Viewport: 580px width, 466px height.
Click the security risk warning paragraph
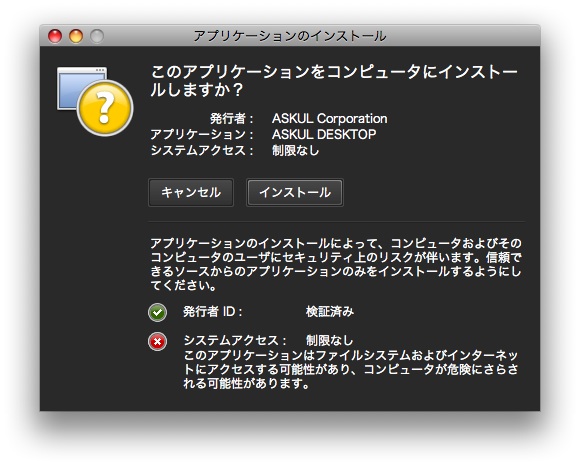pos(335,264)
